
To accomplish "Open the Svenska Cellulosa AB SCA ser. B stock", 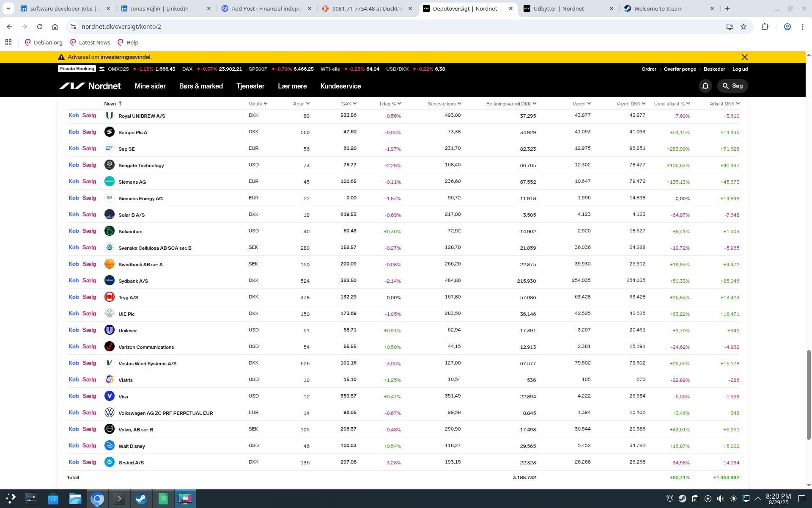I will [x=155, y=248].
